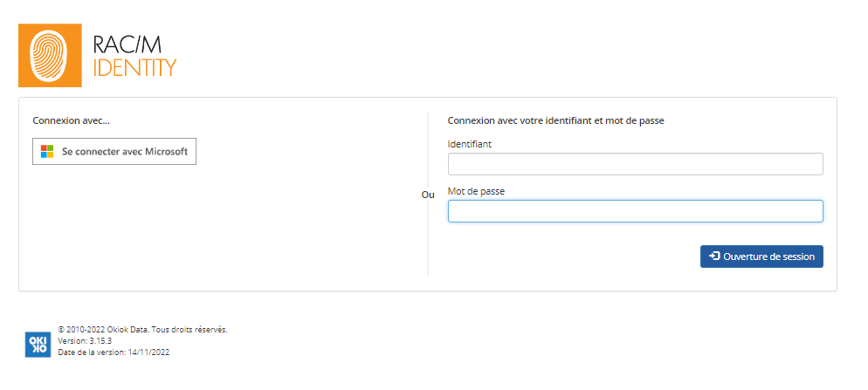Click the identifiant et mot de passe heading
This screenshot has height=390, width=868.
point(555,120)
